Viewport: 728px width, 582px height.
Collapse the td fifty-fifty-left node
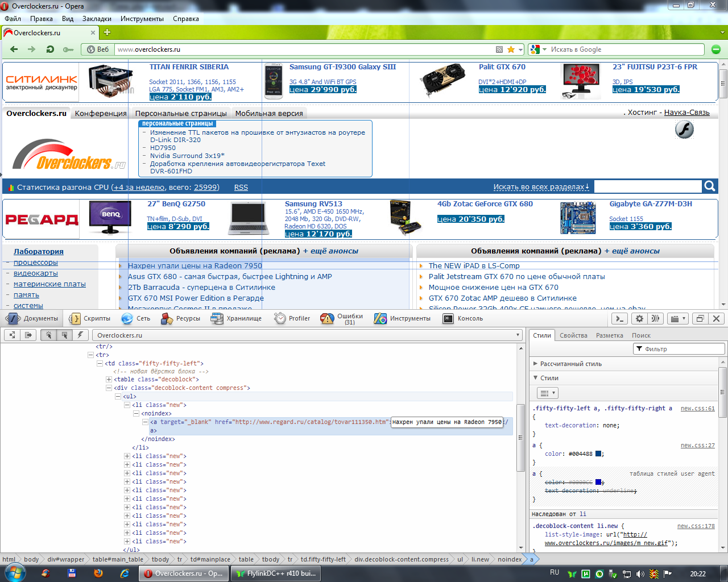(x=100, y=363)
